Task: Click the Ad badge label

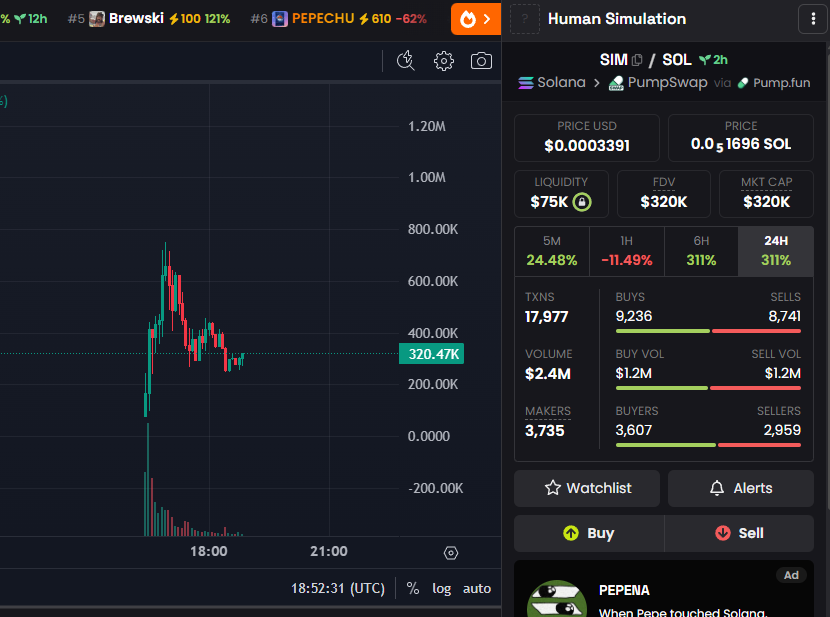Action: coord(791,575)
